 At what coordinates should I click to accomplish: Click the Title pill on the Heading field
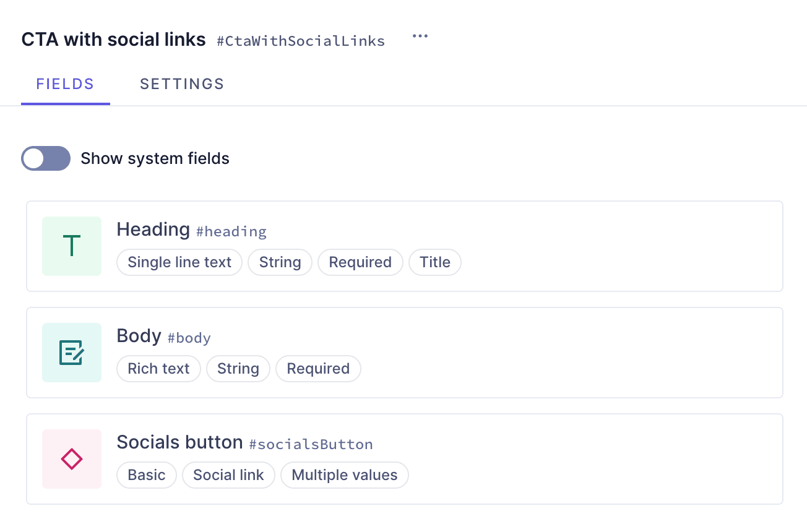coord(434,262)
